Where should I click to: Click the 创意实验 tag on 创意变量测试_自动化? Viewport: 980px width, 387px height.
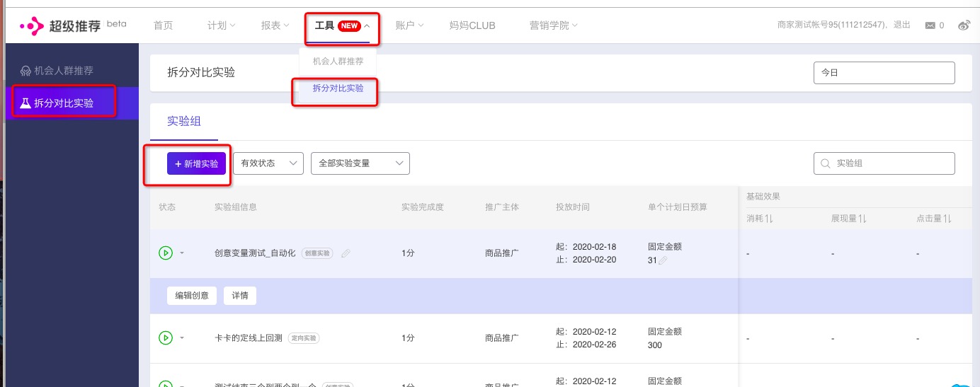[x=317, y=253]
